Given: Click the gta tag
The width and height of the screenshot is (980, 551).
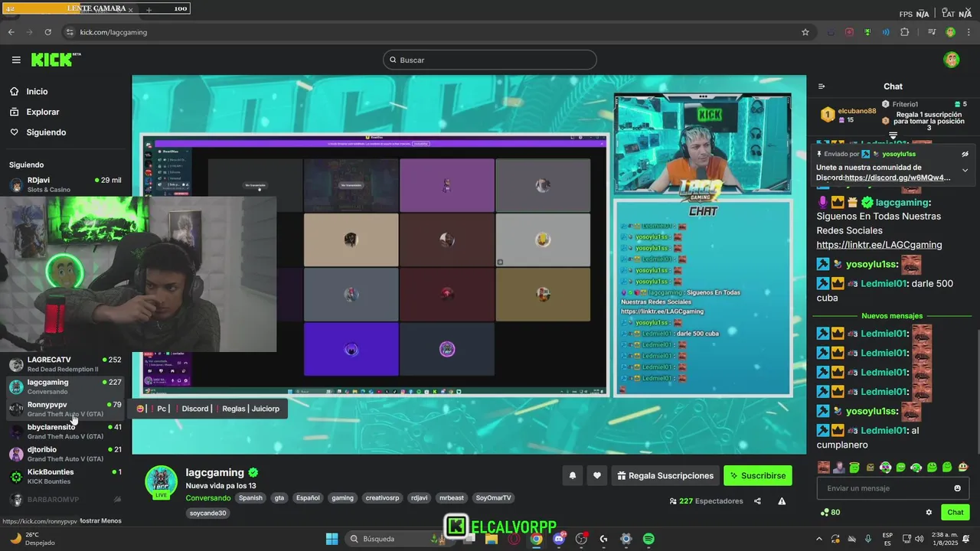Looking at the screenshot, I should pos(279,498).
